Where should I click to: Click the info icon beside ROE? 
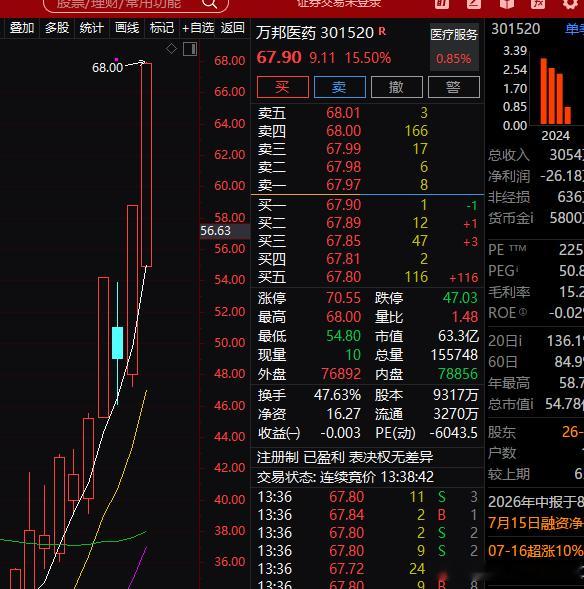click(x=523, y=312)
